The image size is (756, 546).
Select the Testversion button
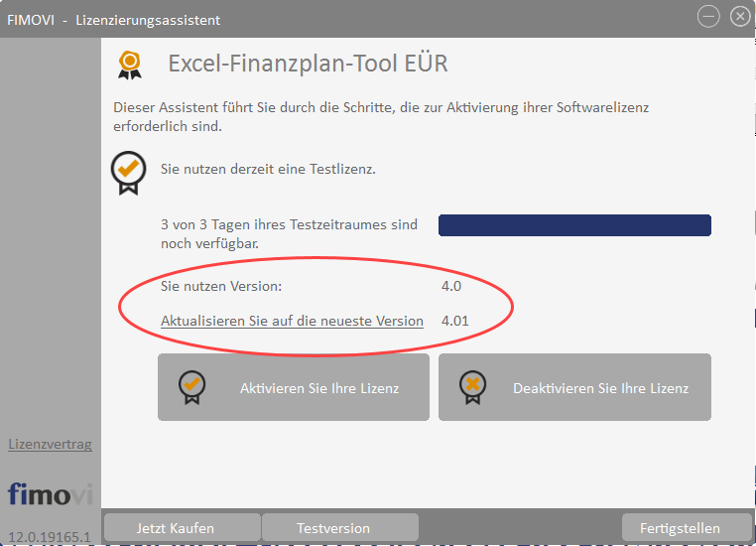point(340,528)
